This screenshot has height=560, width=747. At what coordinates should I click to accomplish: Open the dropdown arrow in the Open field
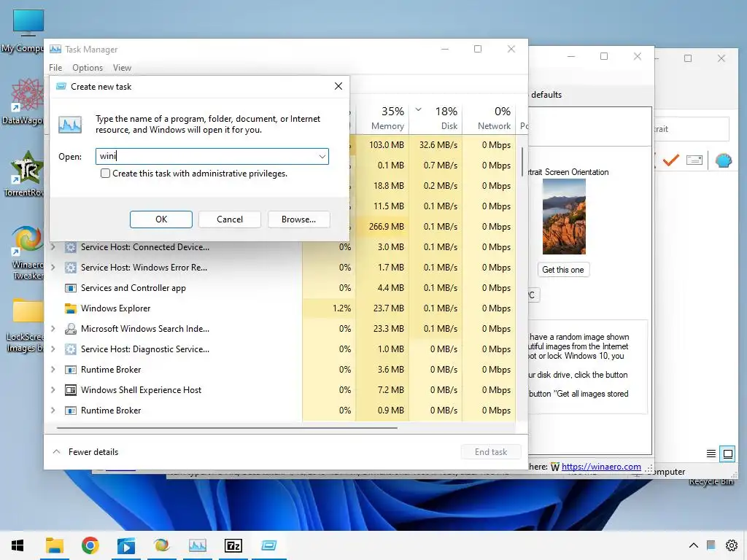pos(322,156)
